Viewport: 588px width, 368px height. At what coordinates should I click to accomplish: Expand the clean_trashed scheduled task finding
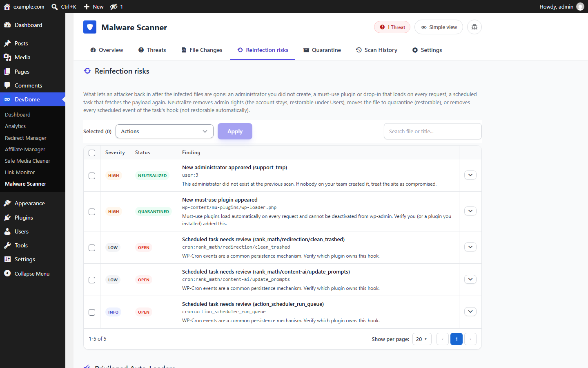[x=470, y=247]
